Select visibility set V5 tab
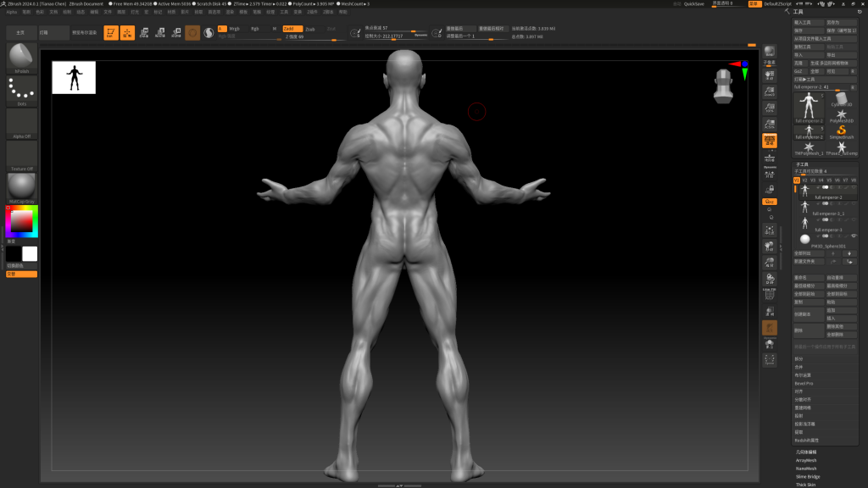The image size is (868, 488). click(x=829, y=180)
